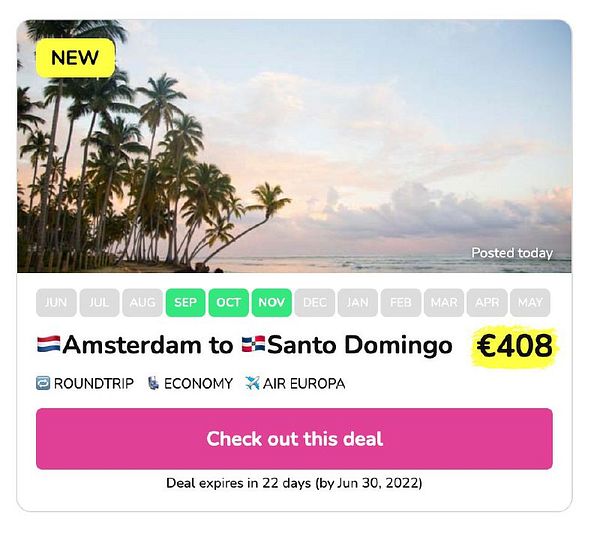
Task: Toggle the SEP month chip
Action: click(185, 303)
